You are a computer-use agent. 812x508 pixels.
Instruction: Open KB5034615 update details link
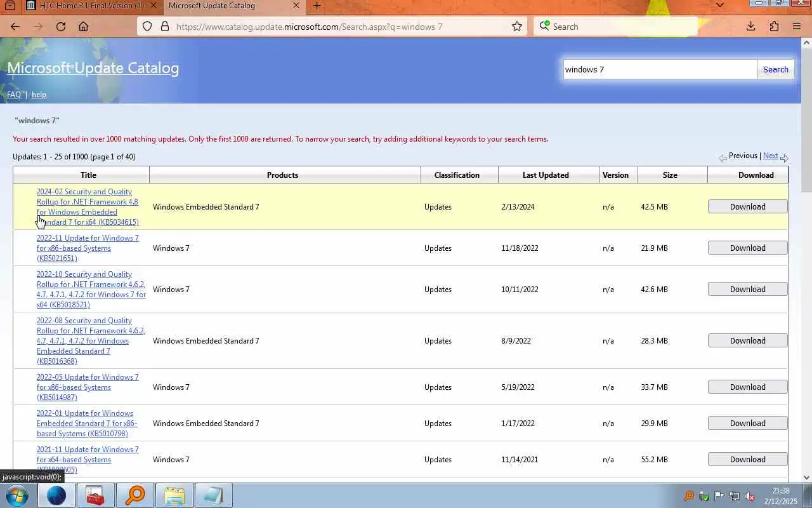88,207
